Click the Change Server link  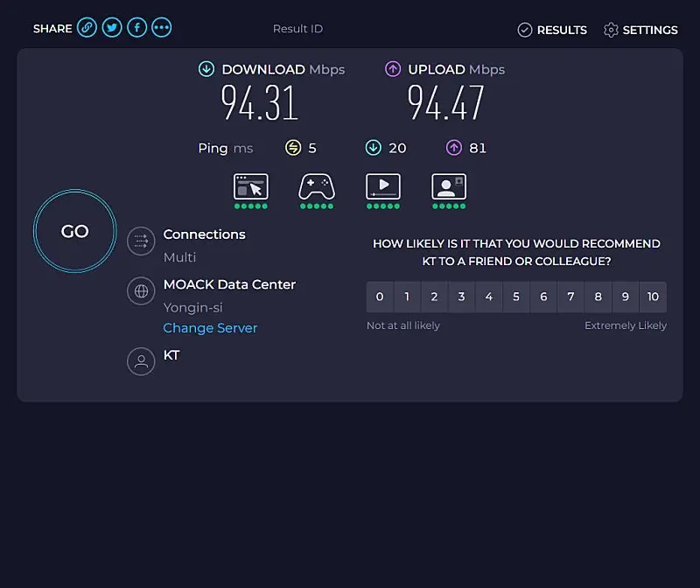click(x=210, y=328)
